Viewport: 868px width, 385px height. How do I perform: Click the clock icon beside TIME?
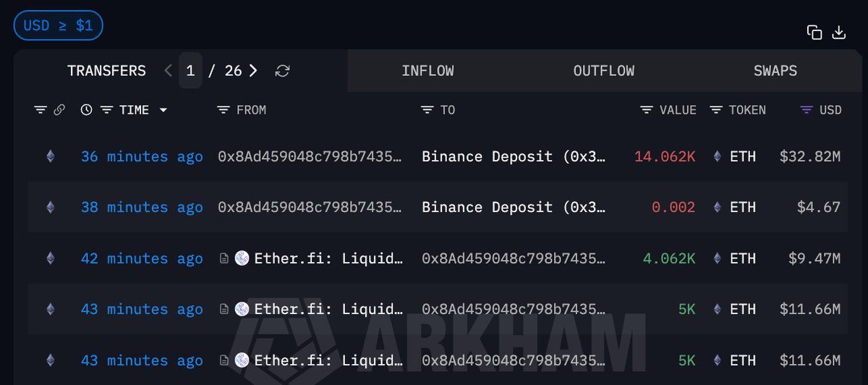(87, 110)
